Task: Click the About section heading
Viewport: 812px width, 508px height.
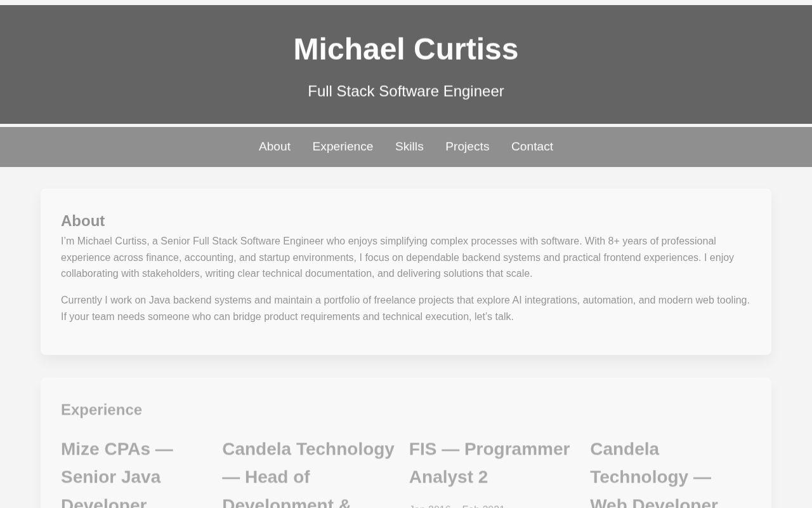Action: tap(83, 221)
